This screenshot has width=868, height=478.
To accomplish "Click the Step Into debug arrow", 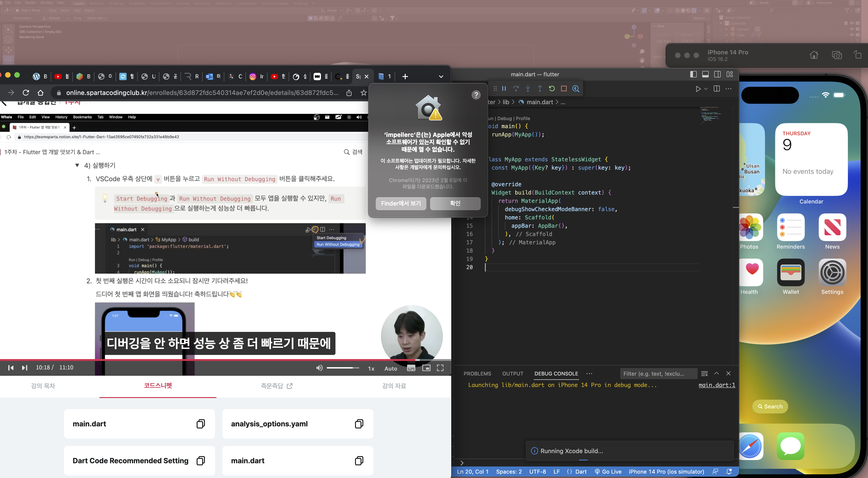I will click(x=528, y=88).
